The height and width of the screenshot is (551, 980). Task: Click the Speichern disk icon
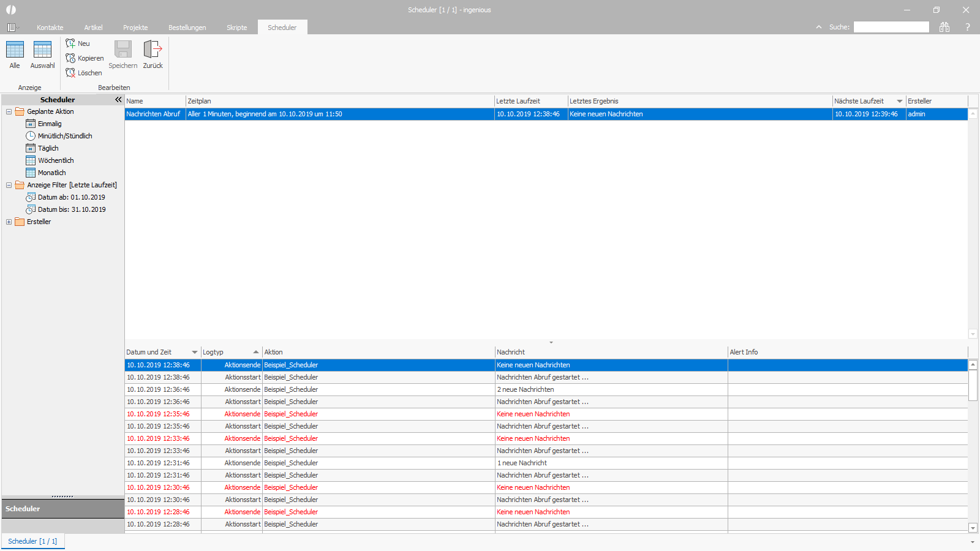tap(123, 50)
